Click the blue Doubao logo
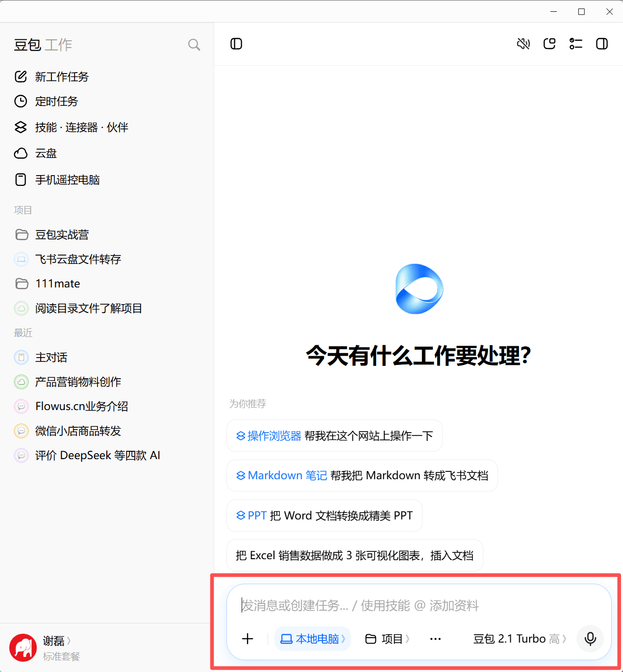This screenshot has height=672, width=623. click(x=419, y=289)
